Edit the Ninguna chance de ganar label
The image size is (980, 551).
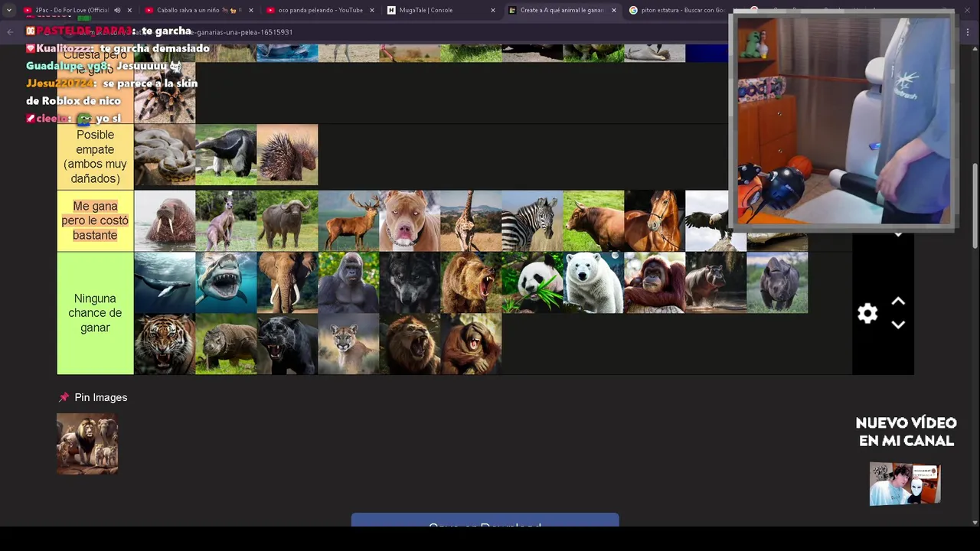pyautogui.click(x=95, y=313)
